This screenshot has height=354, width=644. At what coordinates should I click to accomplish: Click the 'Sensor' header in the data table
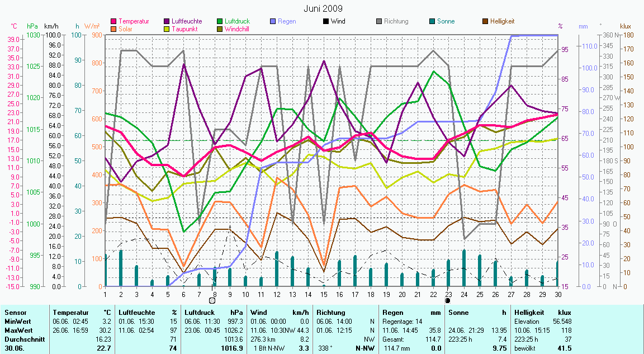tap(15, 313)
